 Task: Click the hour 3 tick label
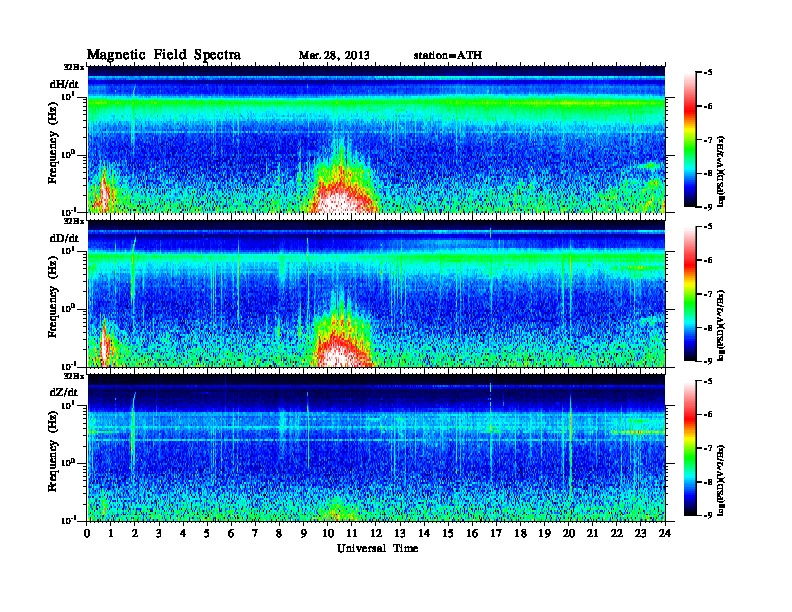point(159,533)
